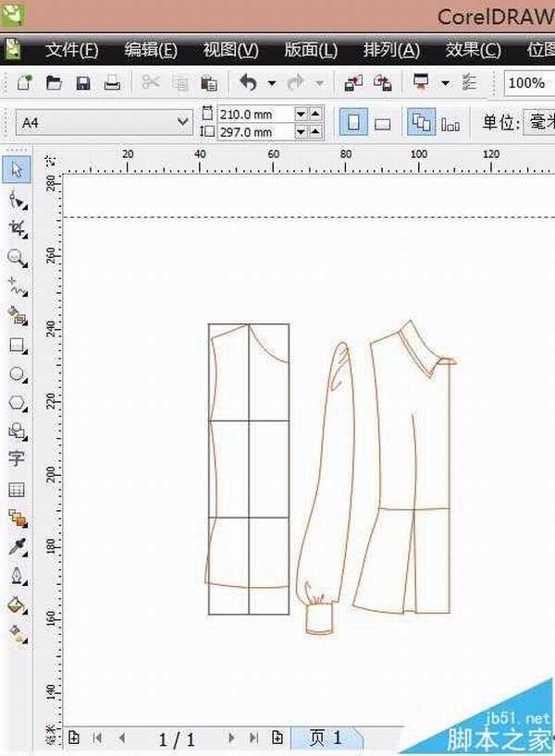This screenshot has height=756, width=555.
Task: Select the Polygon tool
Action: pyautogui.click(x=17, y=403)
